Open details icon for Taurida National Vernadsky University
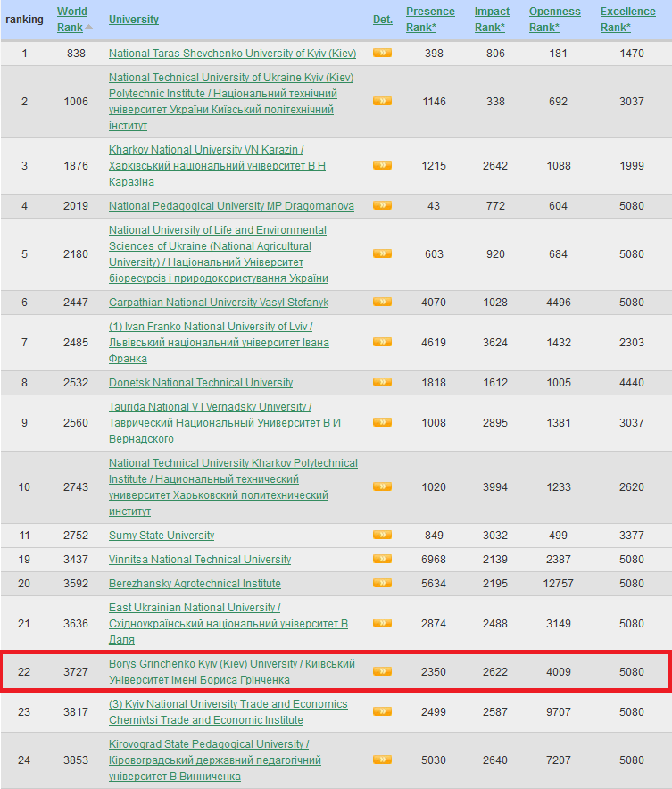The height and width of the screenshot is (789, 672). click(x=382, y=423)
